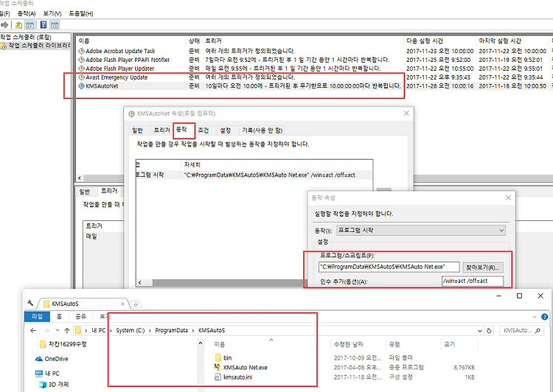This screenshot has width=553, height=392.
Task: Switch to 동작 tab in KMSAutoNet properties
Action: [181, 130]
